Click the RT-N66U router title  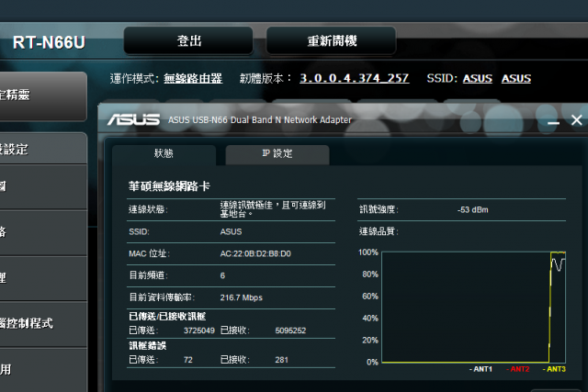pyautogui.click(x=49, y=43)
